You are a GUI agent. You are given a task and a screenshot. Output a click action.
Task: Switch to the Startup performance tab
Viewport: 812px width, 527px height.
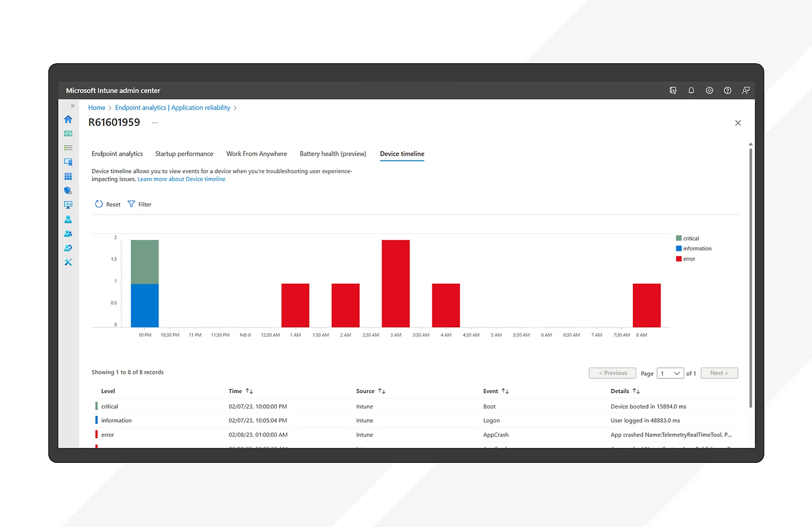point(184,154)
